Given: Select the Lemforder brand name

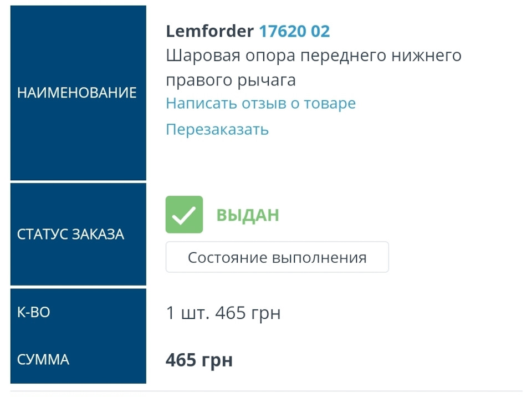Looking at the screenshot, I should click(x=211, y=31).
